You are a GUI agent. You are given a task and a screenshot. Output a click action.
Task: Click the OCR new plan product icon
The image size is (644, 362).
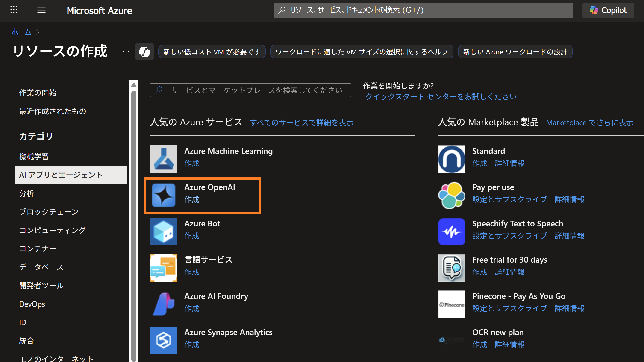tap(452, 340)
